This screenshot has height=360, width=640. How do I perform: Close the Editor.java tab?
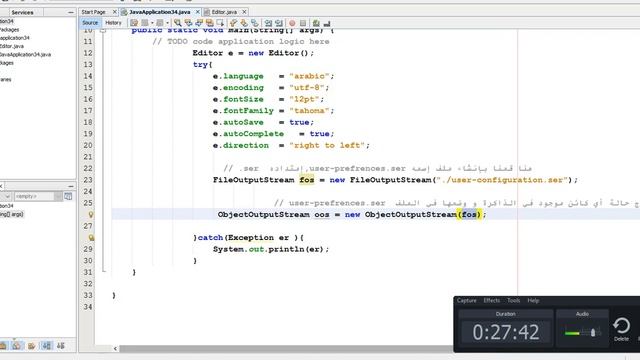point(244,12)
